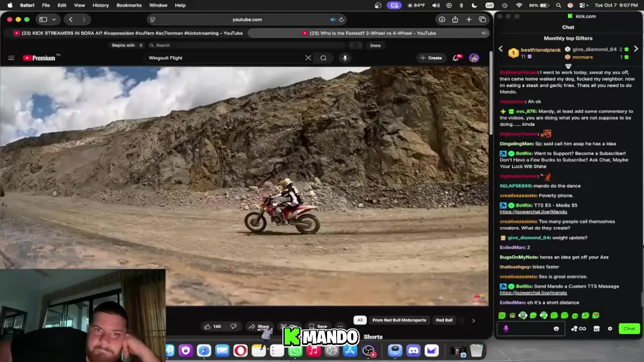Select From Red Bull Motorsports chip
Screen dimensions: 644x362
point(399,320)
